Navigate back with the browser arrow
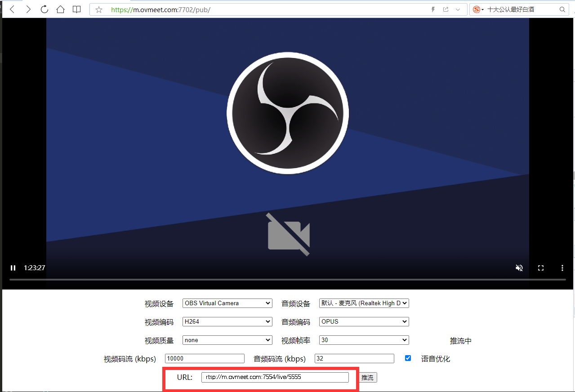The image size is (575, 392). [x=12, y=9]
